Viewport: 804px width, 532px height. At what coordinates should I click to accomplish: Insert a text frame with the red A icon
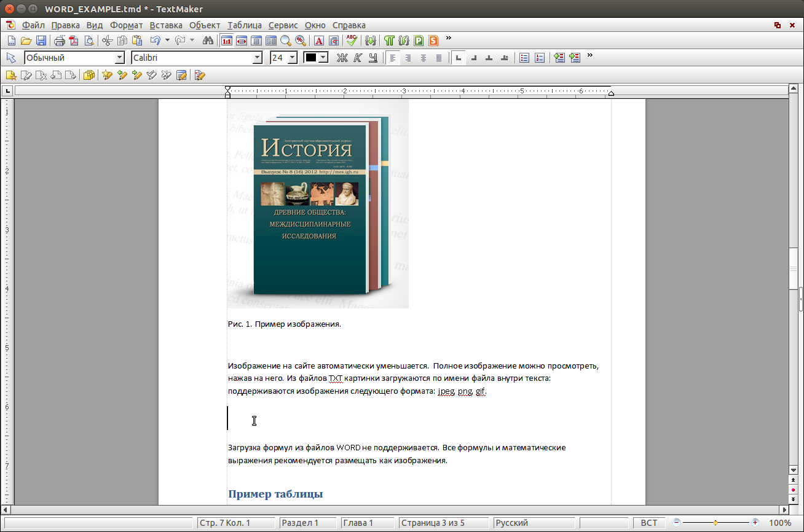click(319, 41)
